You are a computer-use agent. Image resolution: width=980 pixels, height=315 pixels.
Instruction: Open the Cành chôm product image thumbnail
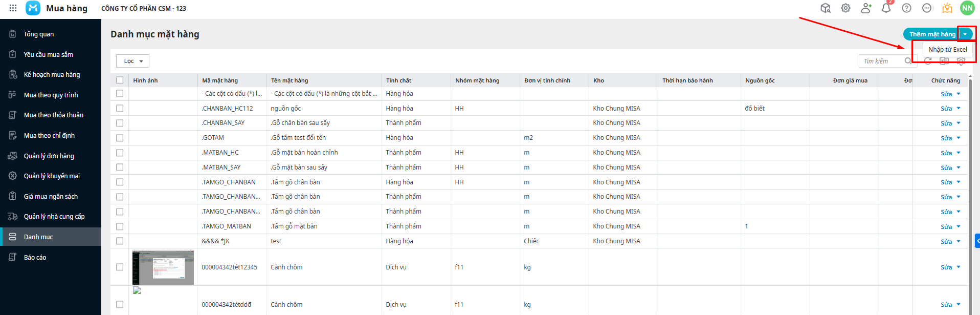coord(163,267)
